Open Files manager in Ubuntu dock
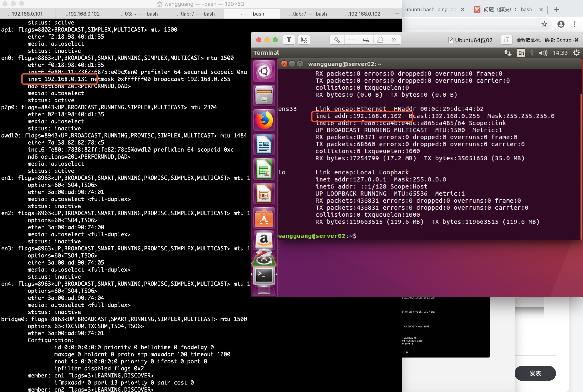This screenshot has width=583, height=392. point(264,96)
